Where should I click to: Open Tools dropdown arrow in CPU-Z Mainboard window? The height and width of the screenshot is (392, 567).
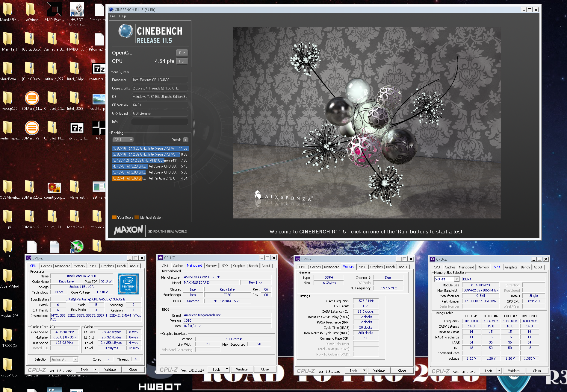point(227,369)
